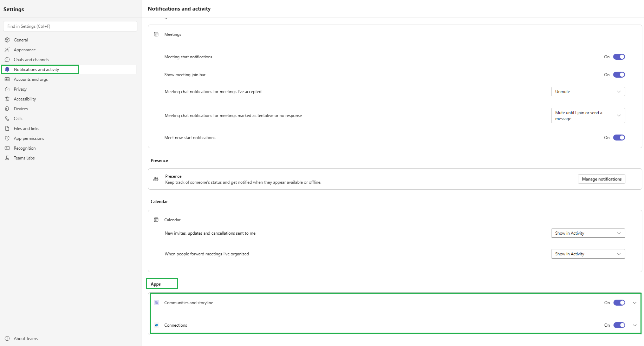This screenshot has height=346, width=644.
Task: Open Privacy settings
Action: [70, 89]
